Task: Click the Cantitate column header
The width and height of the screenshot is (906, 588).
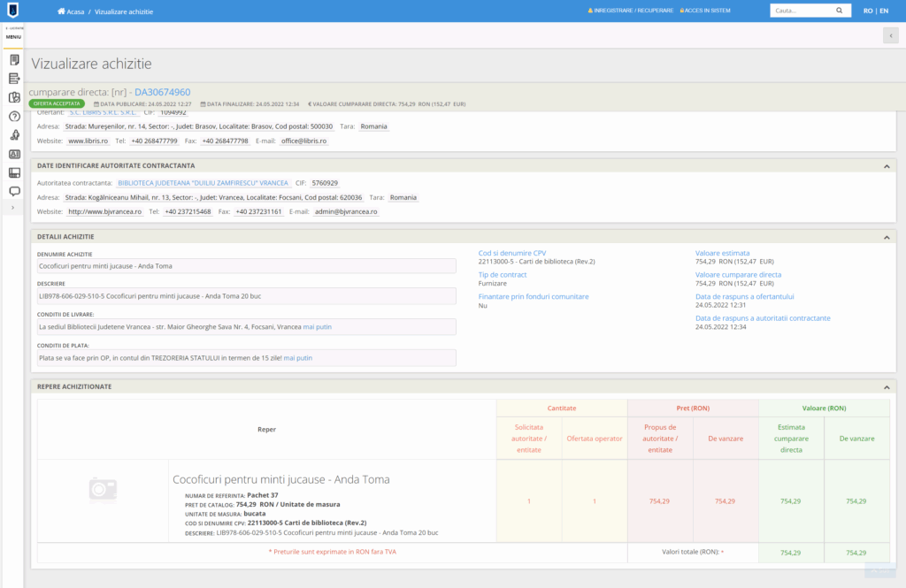Action: [x=562, y=409]
